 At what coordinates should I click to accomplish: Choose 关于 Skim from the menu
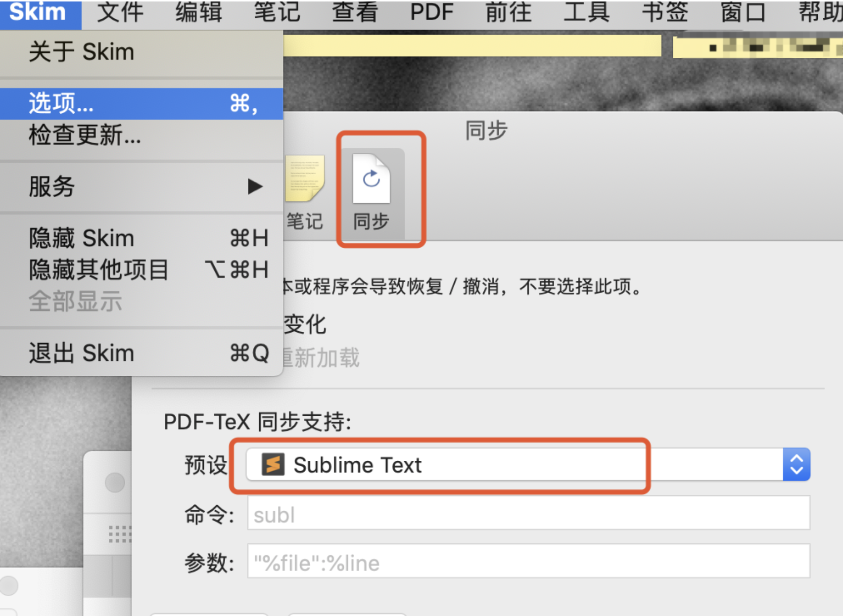pyautogui.click(x=141, y=52)
